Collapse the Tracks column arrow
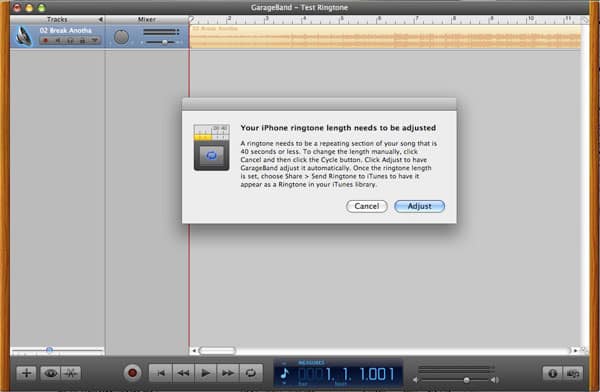The height and width of the screenshot is (392, 600). [x=100, y=19]
